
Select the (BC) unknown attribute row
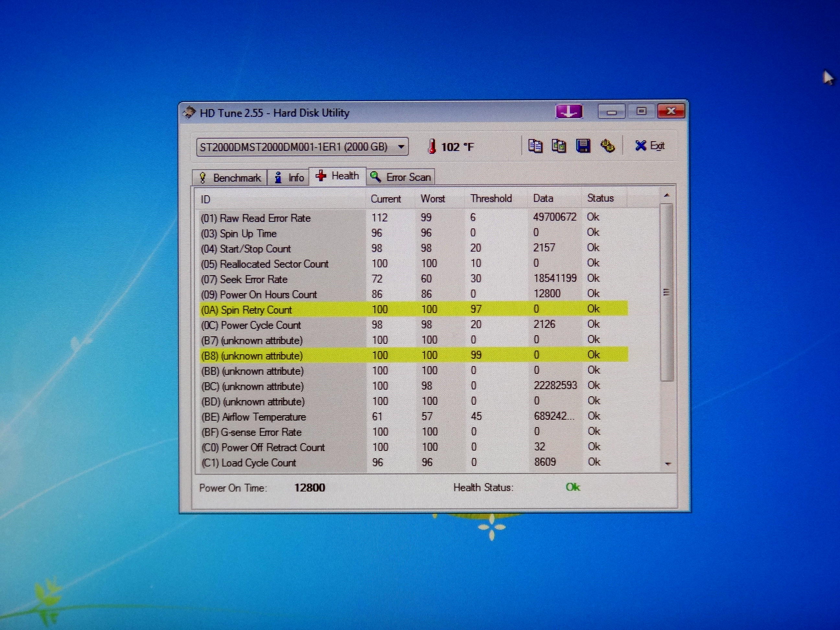click(x=413, y=386)
